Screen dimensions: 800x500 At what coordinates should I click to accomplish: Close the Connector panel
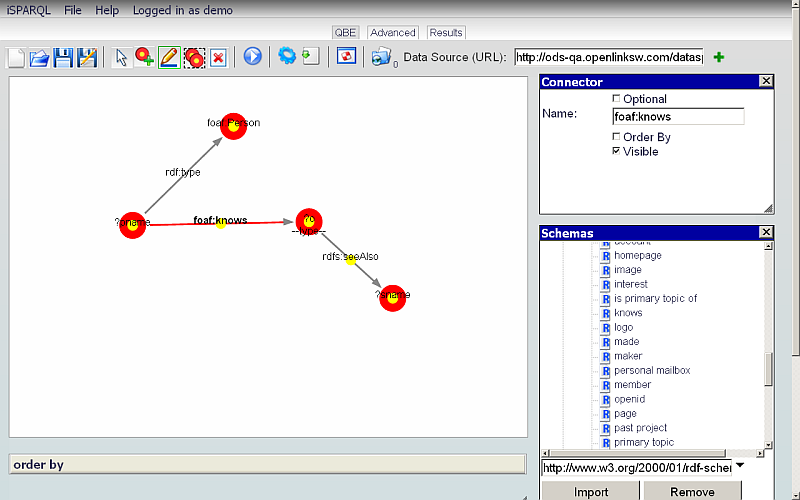coord(766,81)
